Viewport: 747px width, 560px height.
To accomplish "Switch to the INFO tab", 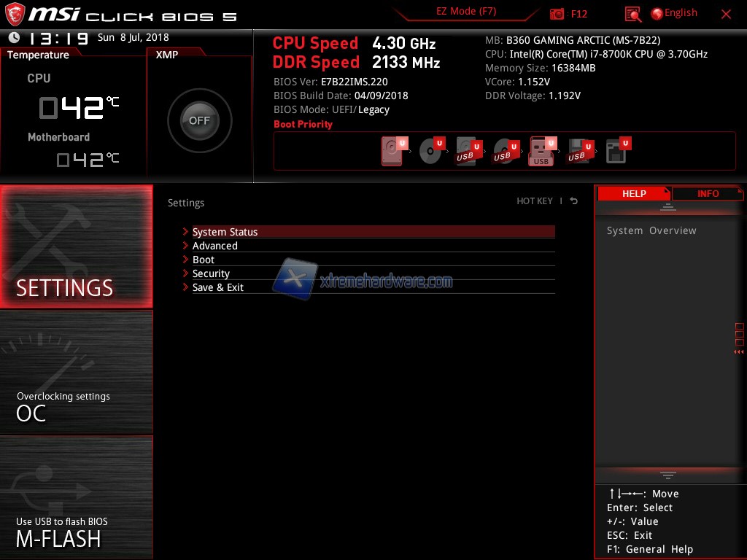I will click(x=707, y=193).
